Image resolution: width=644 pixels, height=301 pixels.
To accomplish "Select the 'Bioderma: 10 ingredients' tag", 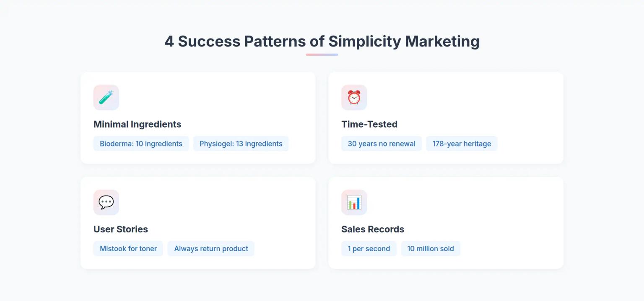I will tap(141, 144).
